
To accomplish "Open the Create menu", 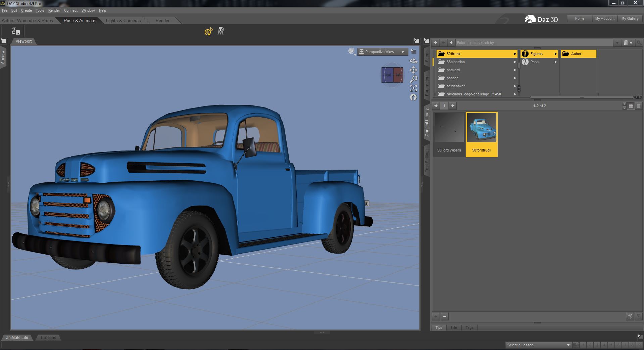I will (26, 10).
